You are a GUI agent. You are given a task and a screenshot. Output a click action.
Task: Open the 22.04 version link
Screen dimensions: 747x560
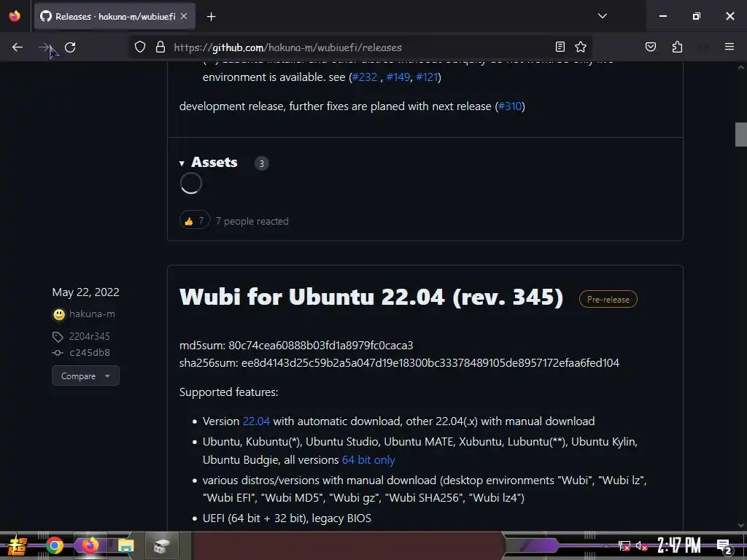click(256, 421)
